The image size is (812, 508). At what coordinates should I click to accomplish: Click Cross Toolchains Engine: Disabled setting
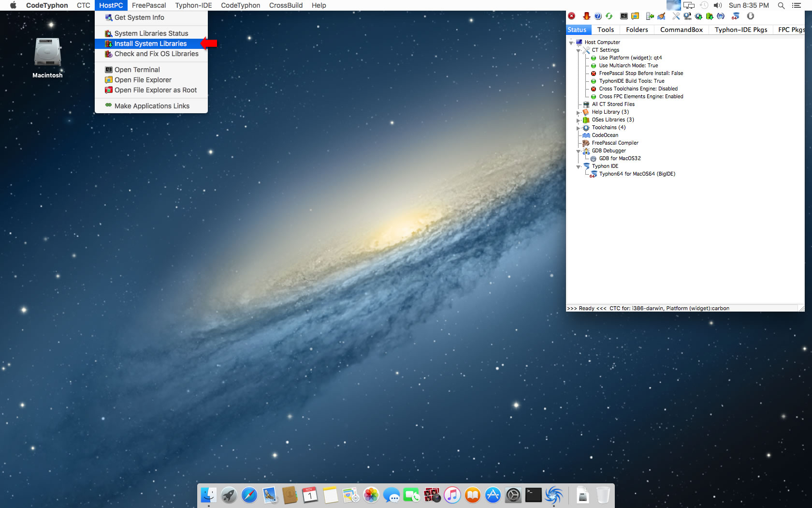638,89
